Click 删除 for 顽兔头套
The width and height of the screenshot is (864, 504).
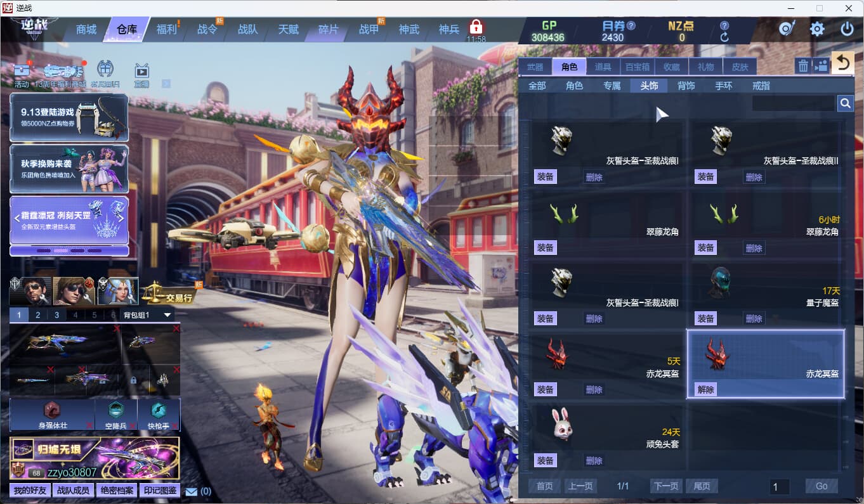594,460
